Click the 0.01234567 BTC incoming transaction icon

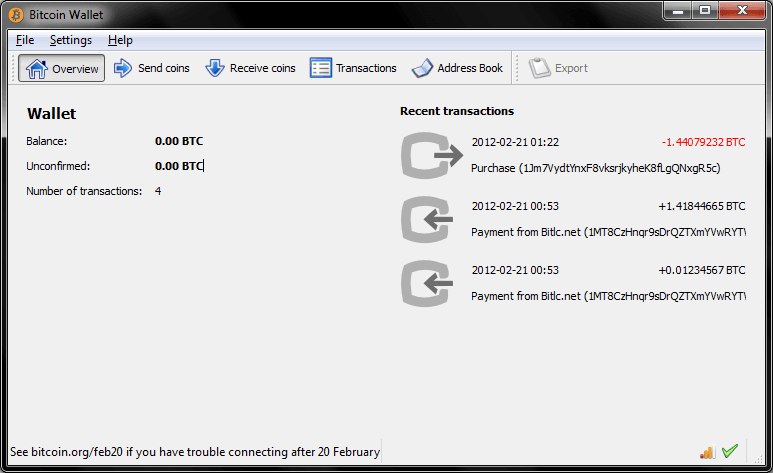431,283
